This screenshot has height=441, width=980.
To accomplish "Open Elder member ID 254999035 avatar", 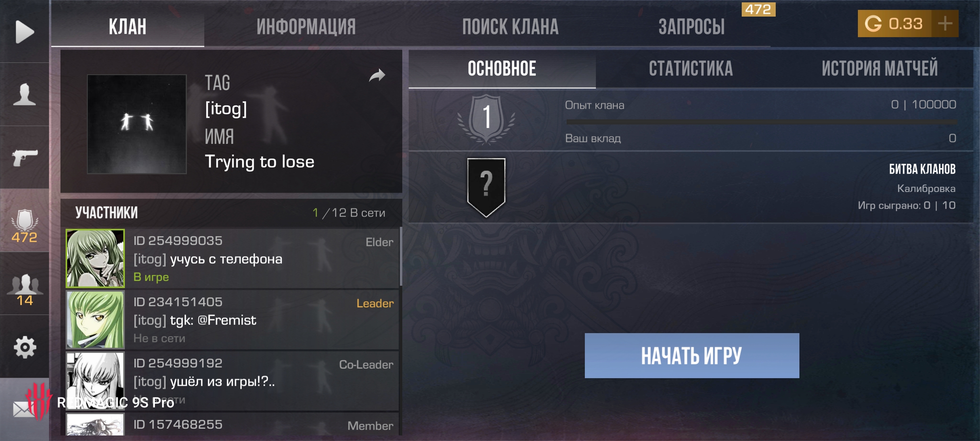I will (95, 258).
